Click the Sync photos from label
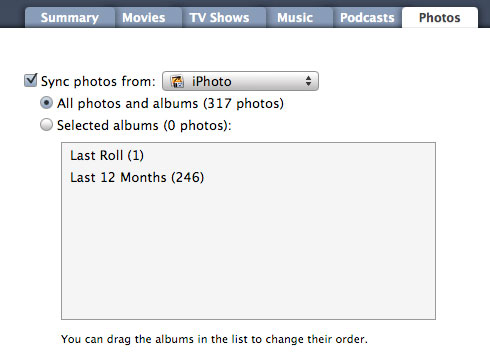Image resolution: width=490 pixels, height=360 pixels. (98, 82)
